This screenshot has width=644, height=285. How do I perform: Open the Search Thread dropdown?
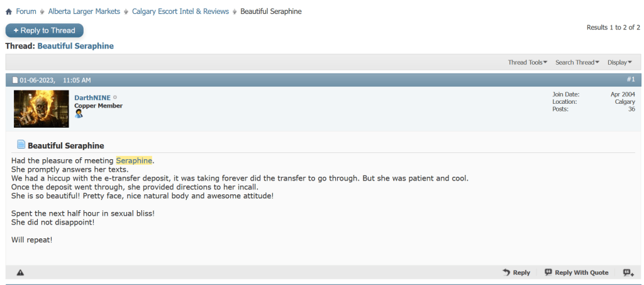coord(576,62)
